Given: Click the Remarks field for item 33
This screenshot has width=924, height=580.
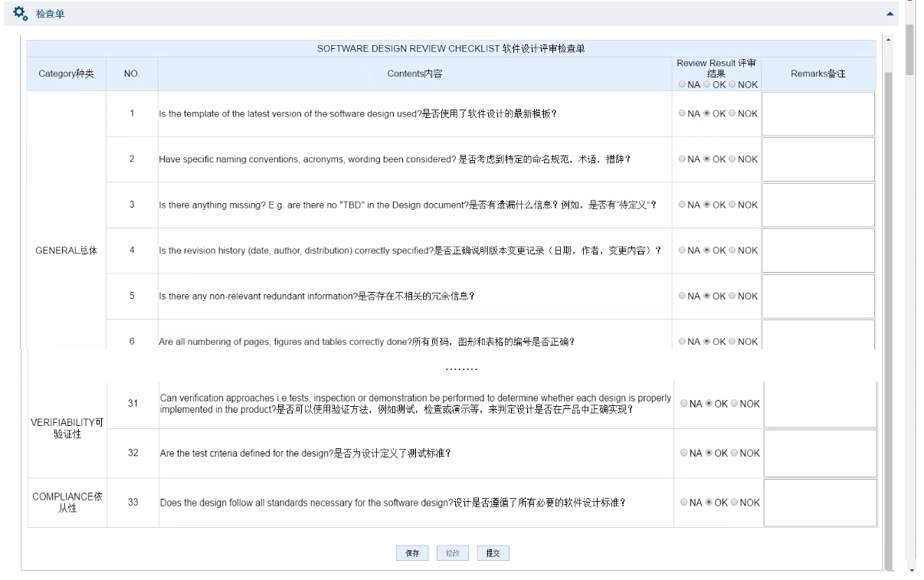Looking at the screenshot, I should coord(821,503).
